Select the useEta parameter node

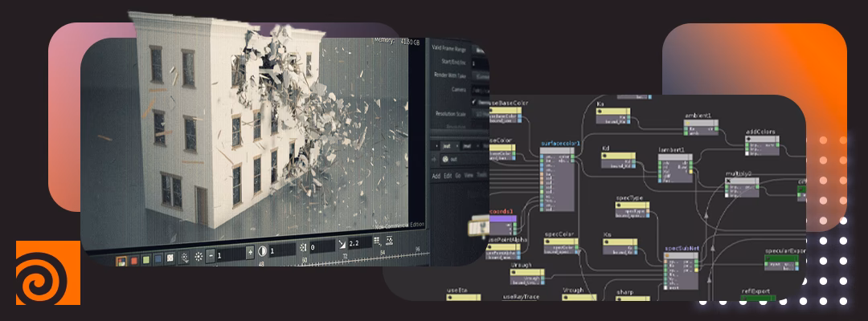coord(464,297)
